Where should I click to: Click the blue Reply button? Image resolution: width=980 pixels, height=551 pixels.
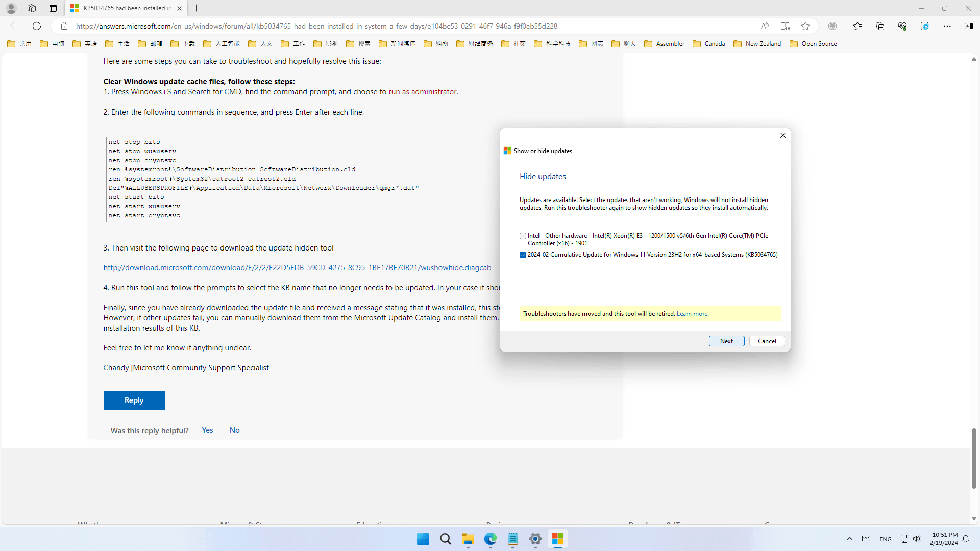(134, 400)
